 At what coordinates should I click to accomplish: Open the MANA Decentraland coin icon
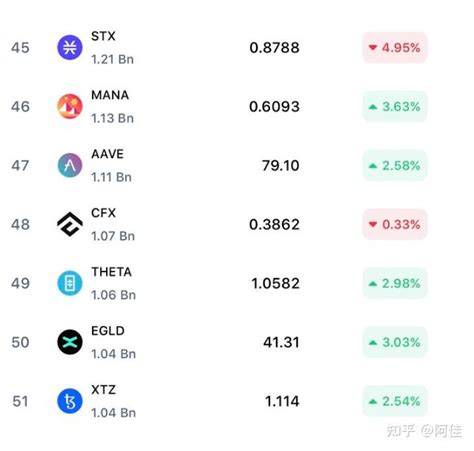[x=70, y=107]
